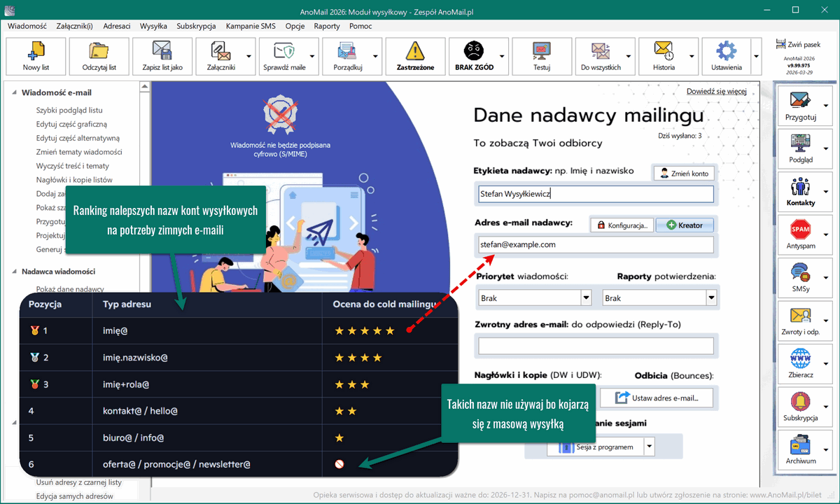Select Edycja samych adresów tree item
The image size is (840, 504).
click(74, 496)
